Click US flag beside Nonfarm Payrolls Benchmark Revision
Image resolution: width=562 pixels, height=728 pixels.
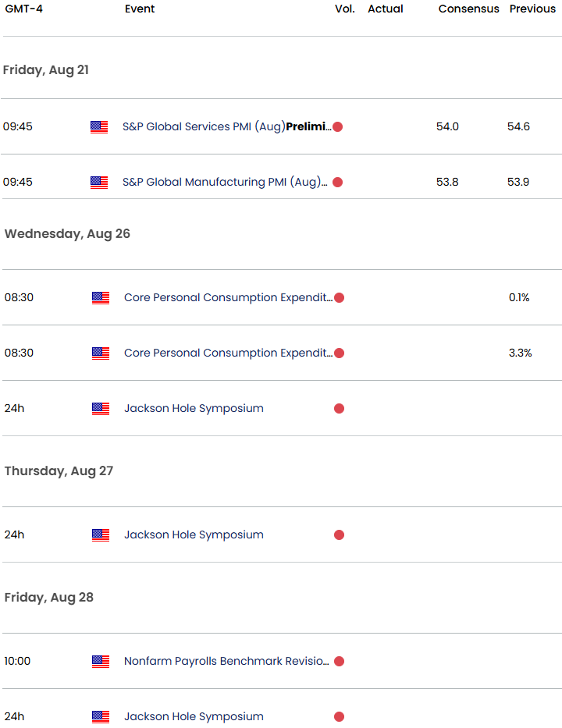101,661
